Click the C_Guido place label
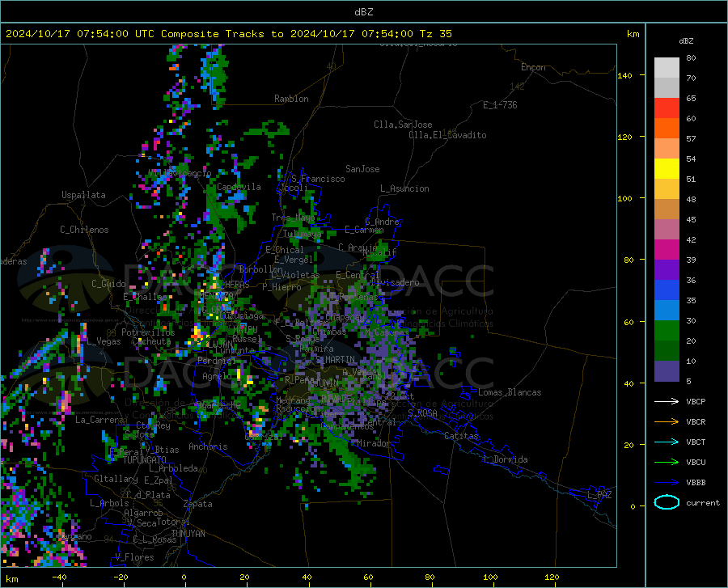The image size is (728, 588). [x=108, y=284]
